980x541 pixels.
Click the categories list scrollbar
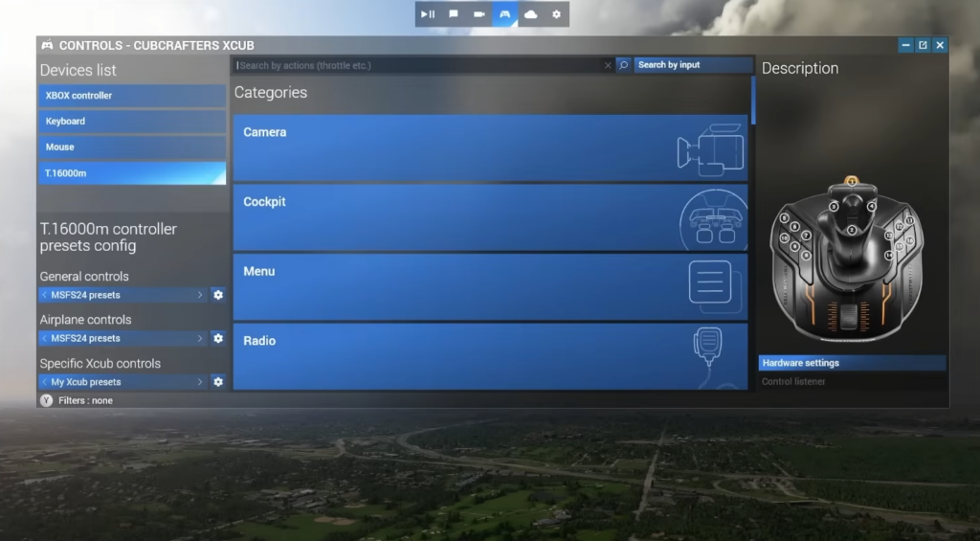pos(753,101)
